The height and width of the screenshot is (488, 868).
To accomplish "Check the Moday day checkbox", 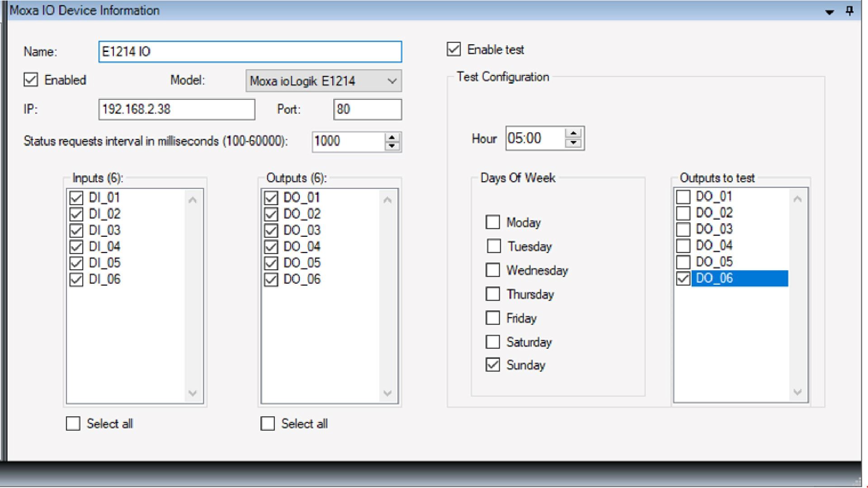I will (x=493, y=222).
